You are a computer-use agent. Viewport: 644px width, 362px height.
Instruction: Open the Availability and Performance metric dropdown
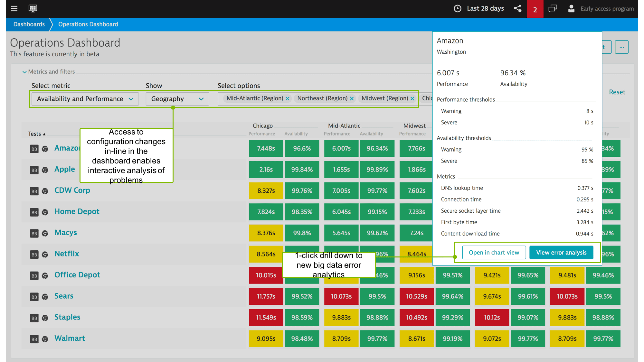[x=85, y=99]
